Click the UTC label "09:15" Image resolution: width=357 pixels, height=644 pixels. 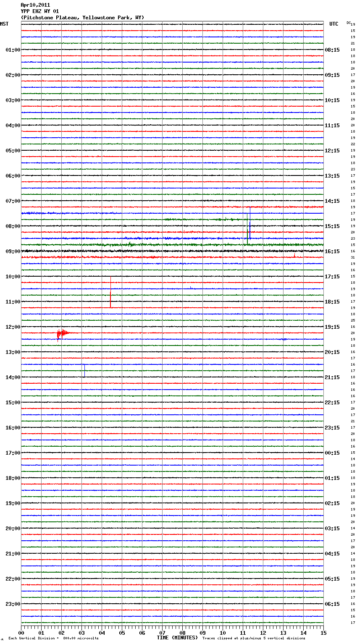[332, 75]
